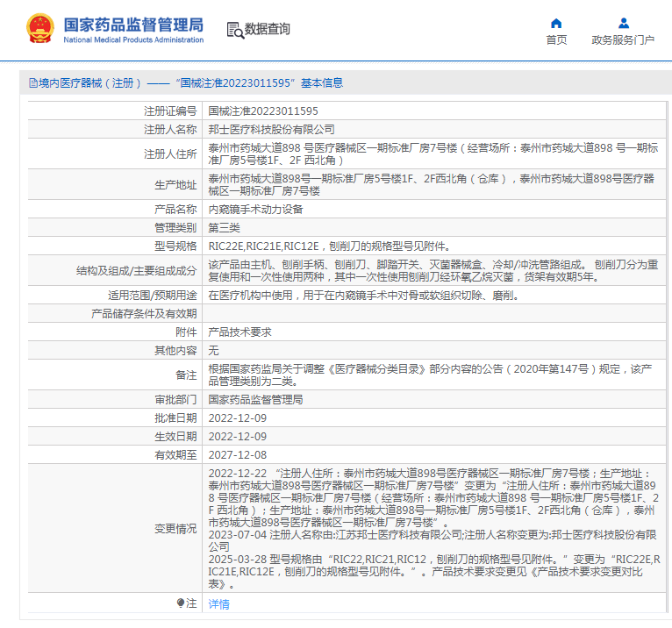Click the 数据查询 label
The image size is (672, 628).
[267, 29]
